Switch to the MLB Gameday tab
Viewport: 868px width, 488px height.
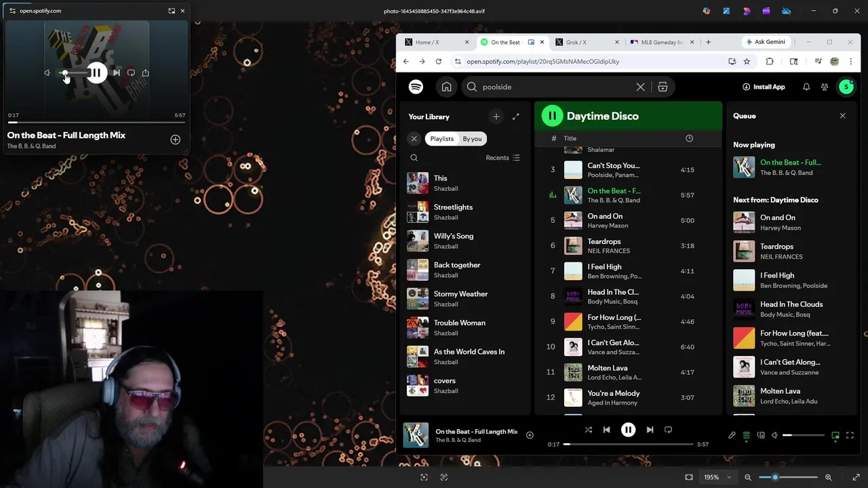coord(663,42)
